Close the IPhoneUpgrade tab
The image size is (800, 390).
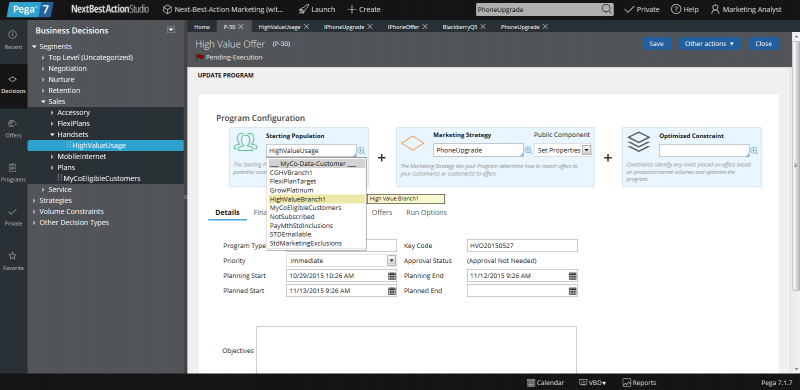(x=370, y=27)
